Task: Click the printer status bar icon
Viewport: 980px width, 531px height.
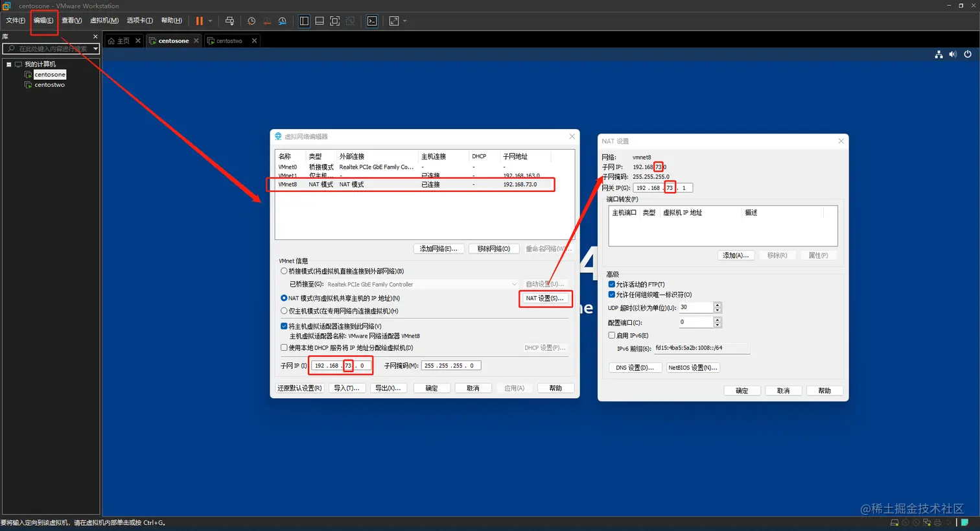Action: 937,523
